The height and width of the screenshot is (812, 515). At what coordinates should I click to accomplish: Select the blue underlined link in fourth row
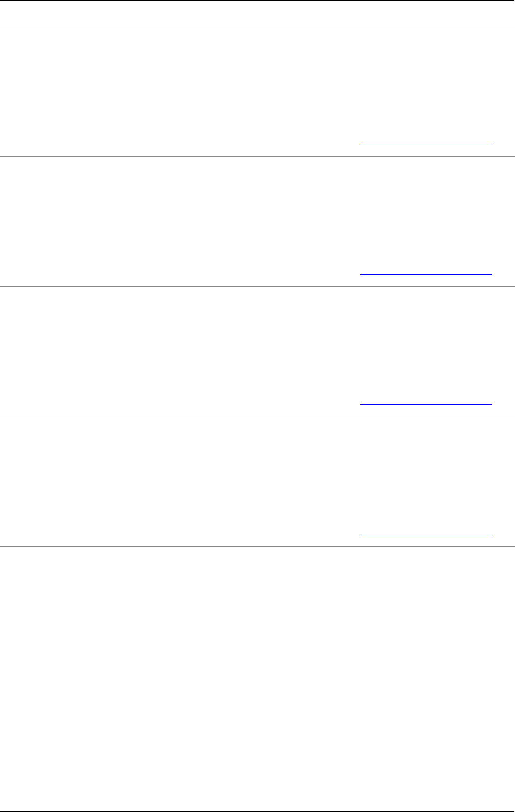pos(425,534)
